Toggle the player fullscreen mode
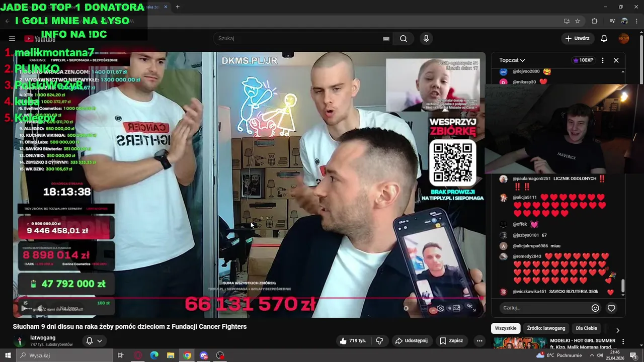Viewport: 644px width, 362px height. click(x=470, y=308)
